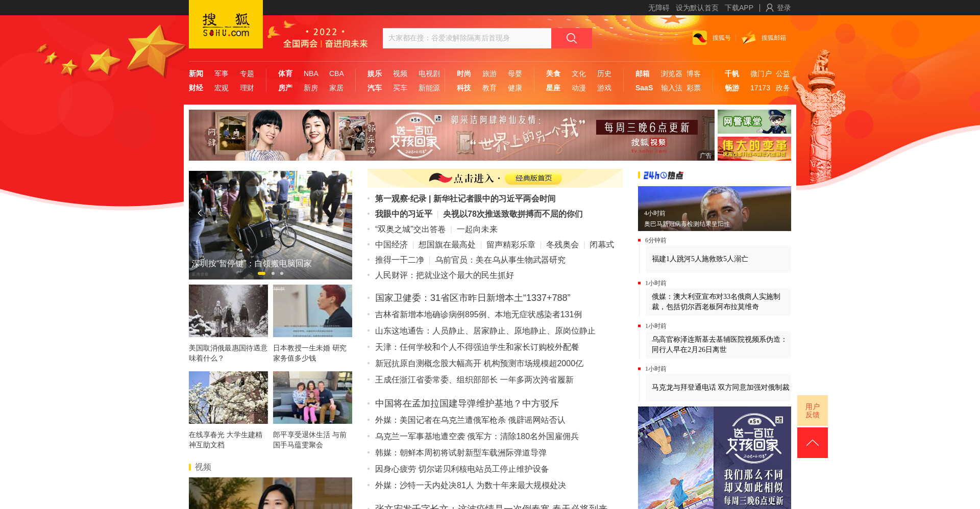
Task: Open the 山东这地通告 headline
Action: 485,331
